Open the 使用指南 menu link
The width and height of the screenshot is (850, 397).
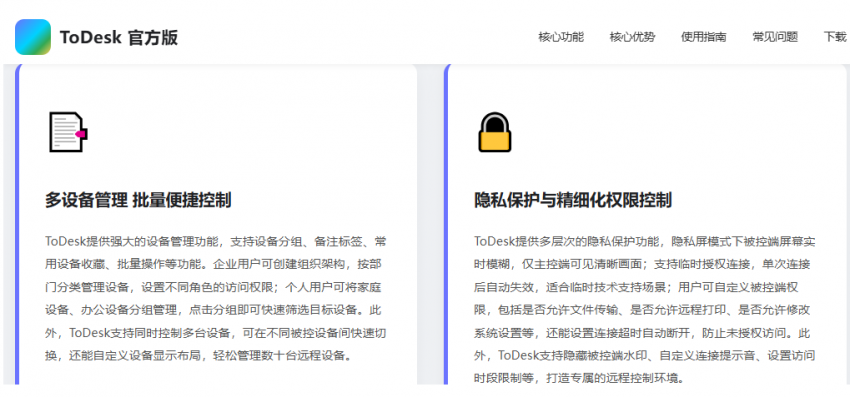pyautogui.click(x=704, y=37)
